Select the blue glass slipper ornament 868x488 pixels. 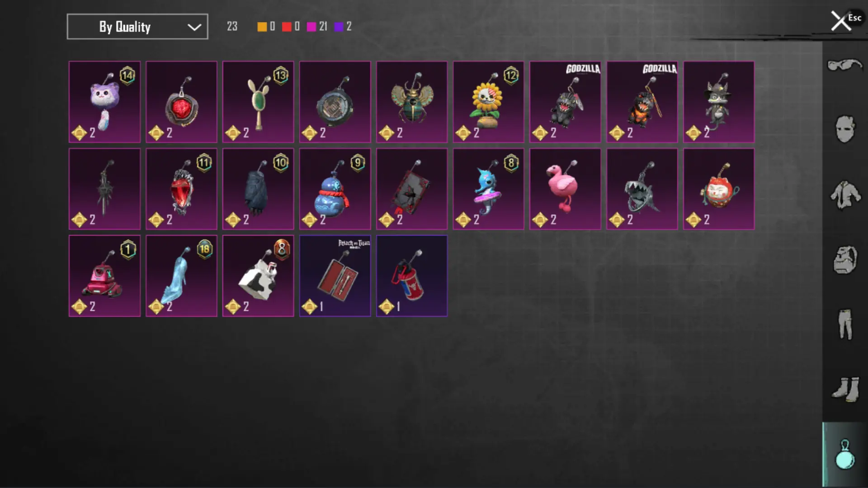point(181,276)
